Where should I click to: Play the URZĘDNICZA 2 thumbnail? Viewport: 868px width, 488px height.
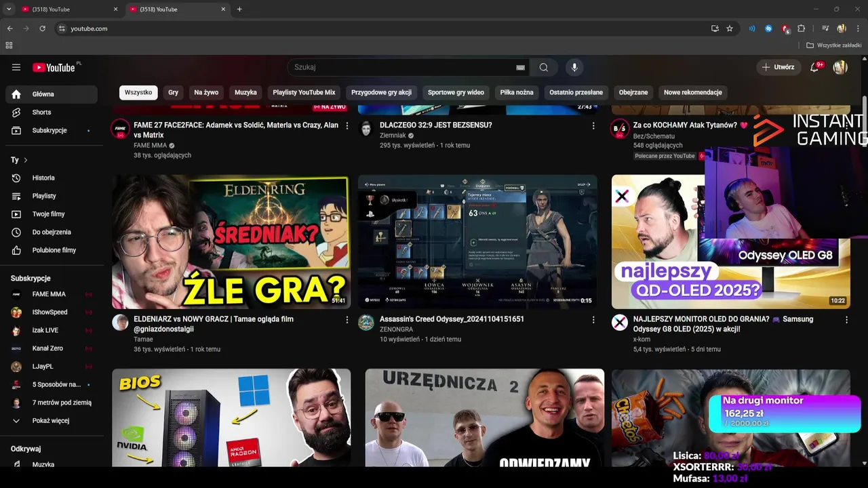pos(484,418)
